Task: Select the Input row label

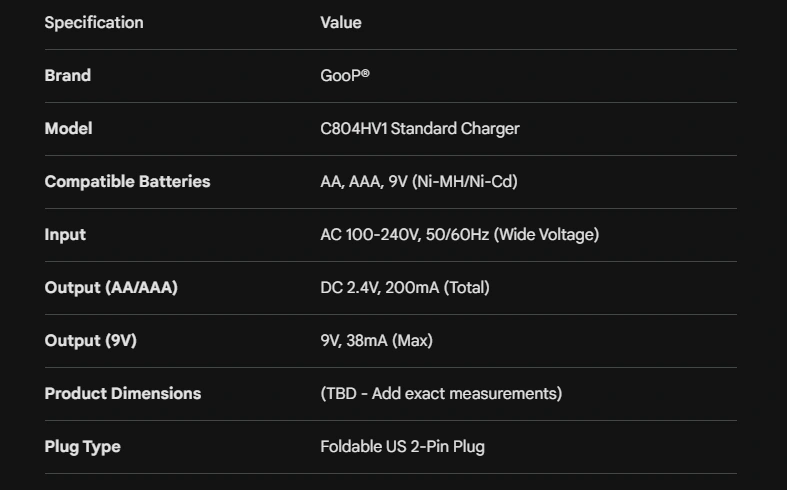Action: click(x=65, y=234)
